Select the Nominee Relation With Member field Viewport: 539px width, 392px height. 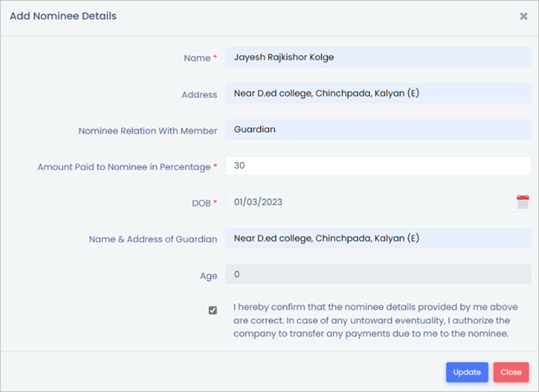[378, 129]
